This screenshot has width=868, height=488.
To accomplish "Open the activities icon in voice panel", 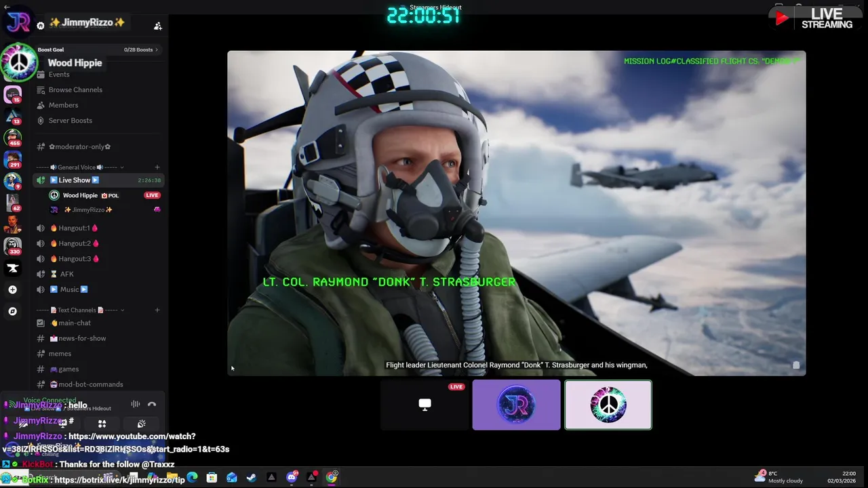I will 102,424.
